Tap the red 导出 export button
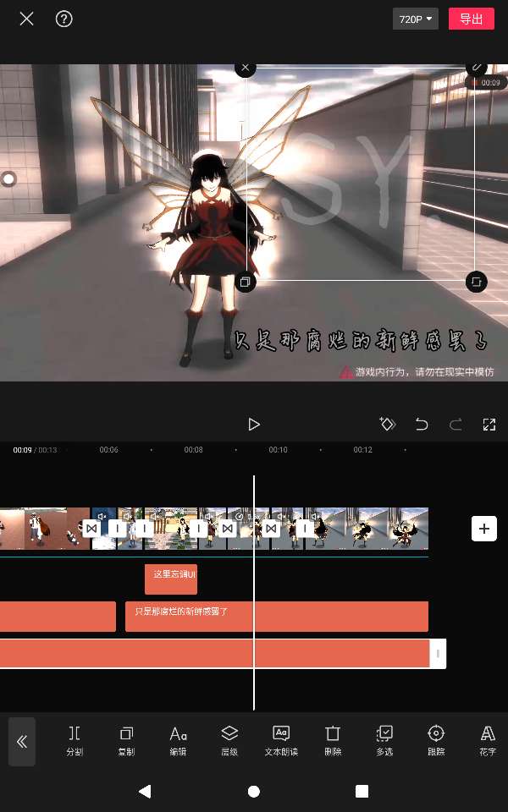 click(x=471, y=19)
